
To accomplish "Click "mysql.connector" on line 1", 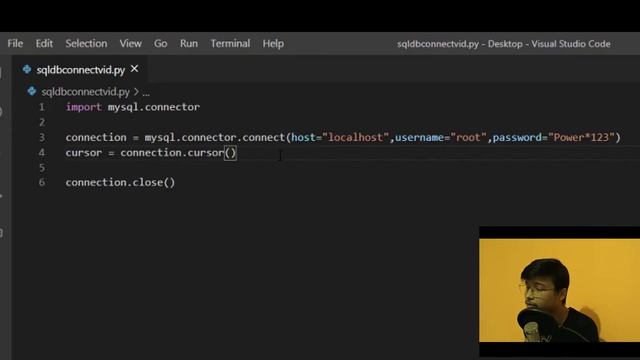I will [x=153, y=107].
